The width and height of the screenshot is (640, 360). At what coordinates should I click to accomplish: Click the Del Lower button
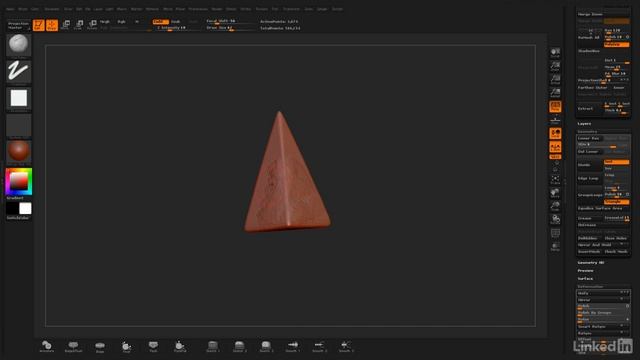[x=589, y=152]
